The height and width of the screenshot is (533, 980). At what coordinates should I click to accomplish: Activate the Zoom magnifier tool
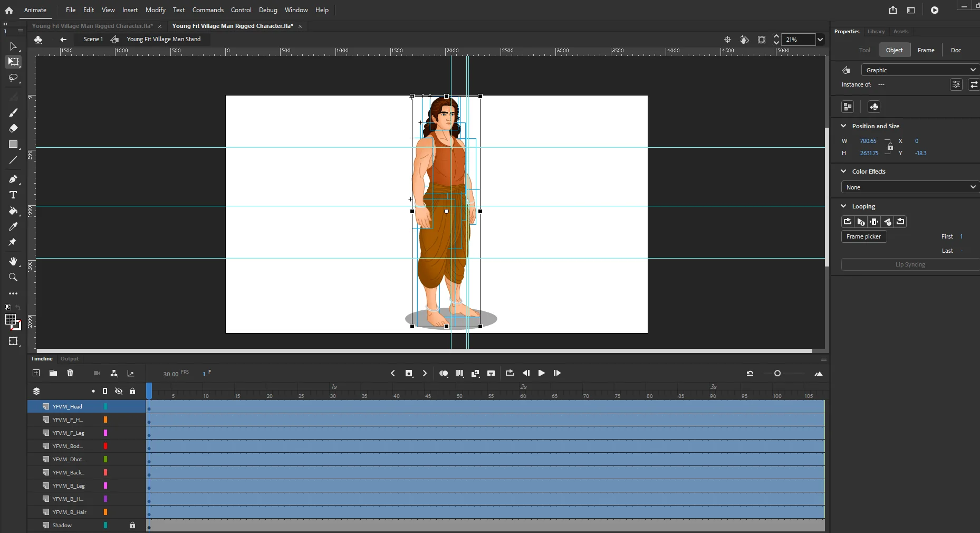[x=13, y=278]
